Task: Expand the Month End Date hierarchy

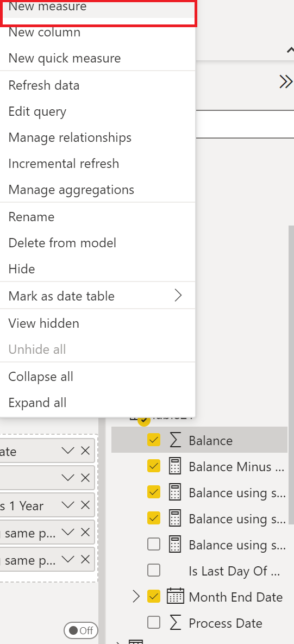Action: pyautogui.click(x=137, y=597)
